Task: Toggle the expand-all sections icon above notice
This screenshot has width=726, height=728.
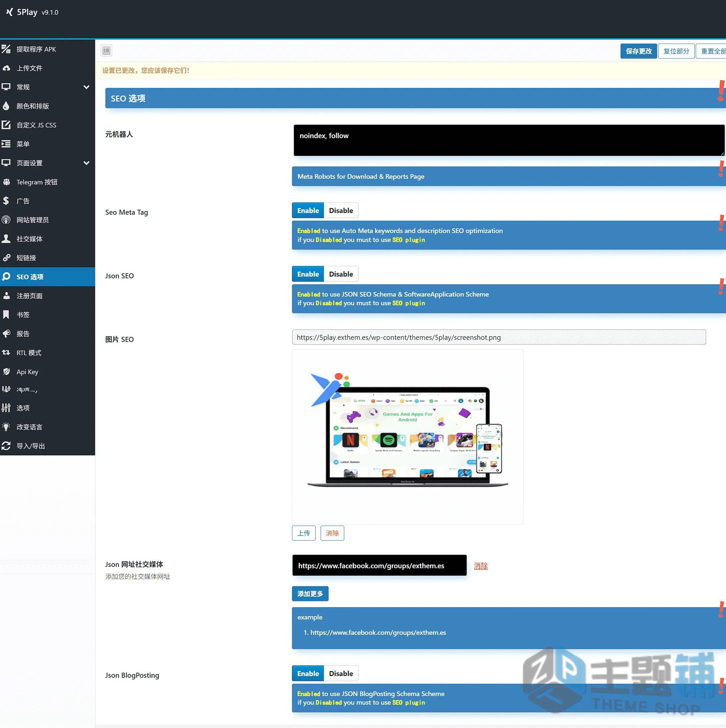Action: pos(106,51)
